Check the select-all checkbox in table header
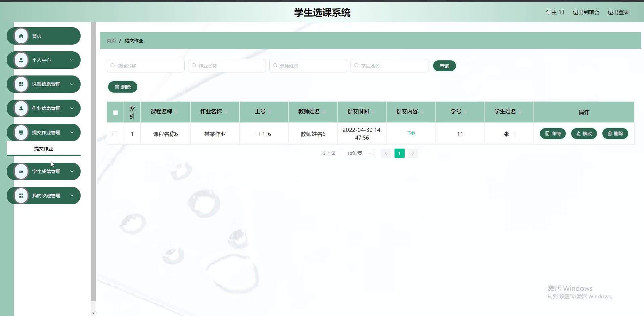The image size is (644, 316). (116, 113)
